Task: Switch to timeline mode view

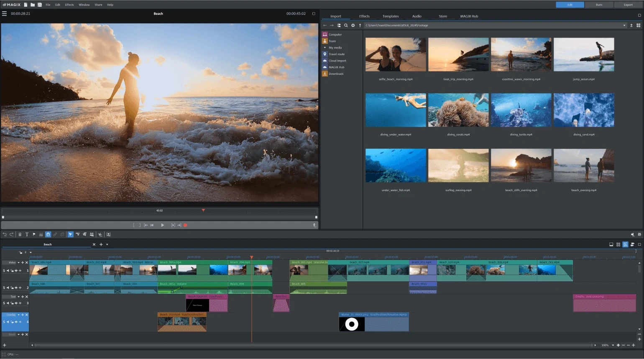Action: pyautogui.click(x=625, y=244)
